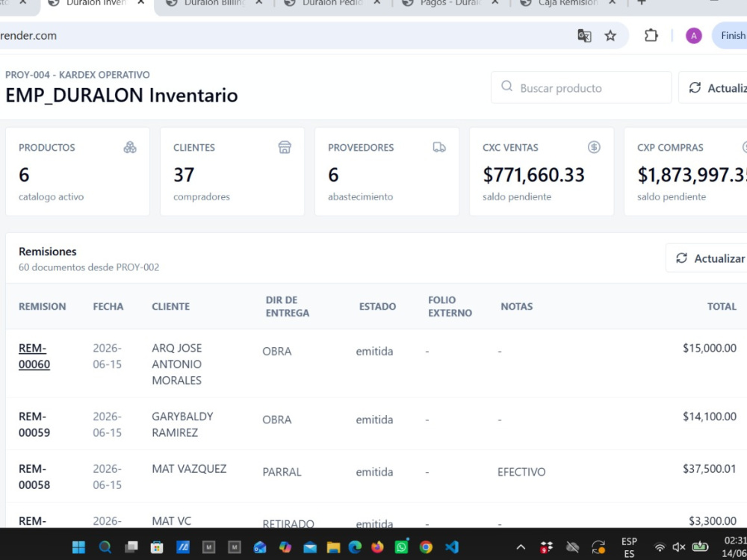747x560 pixels.
Task: Switch to the Pagos - Duralon tab
Action: click(451, 3)
